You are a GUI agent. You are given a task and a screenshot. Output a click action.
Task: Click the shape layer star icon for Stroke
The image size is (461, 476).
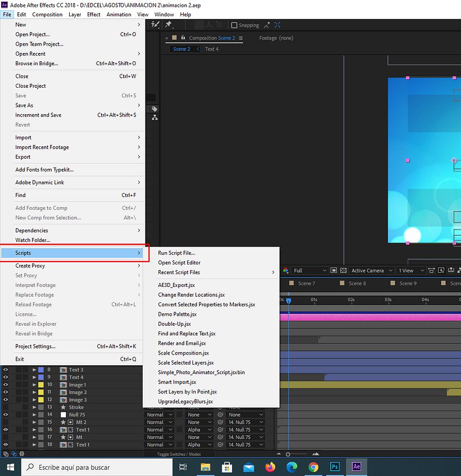(x=63, y=407)
